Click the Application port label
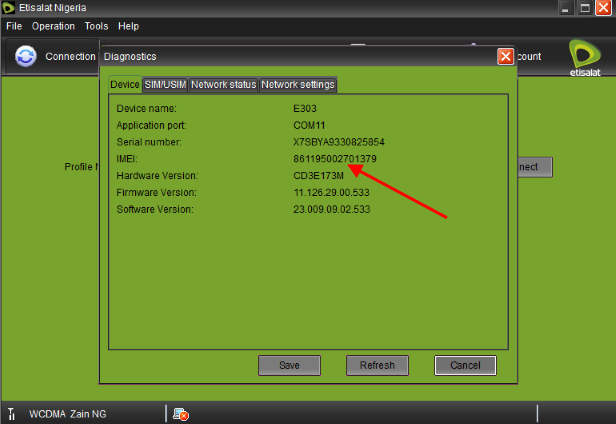This screenshot has height=424, width=616. pos(152,125)
